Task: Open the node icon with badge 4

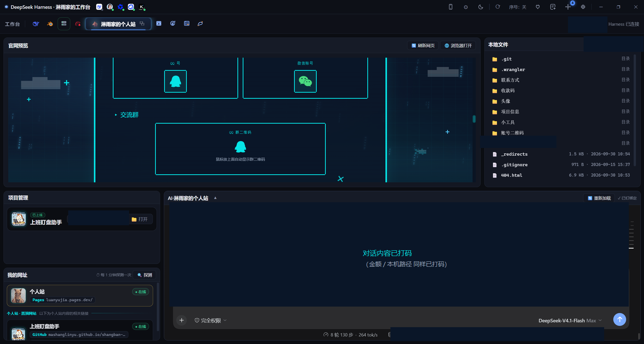Action: click(568, 7)
